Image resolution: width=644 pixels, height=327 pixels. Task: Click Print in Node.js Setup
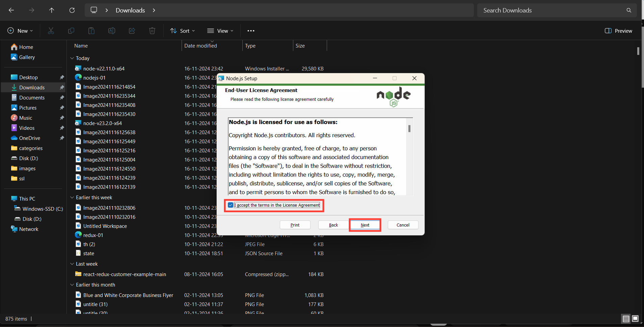click(x=295, y=225)
